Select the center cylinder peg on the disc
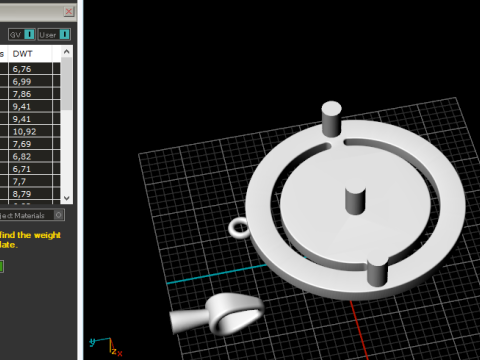Screen dimensions: 480x360 click(x=355, y=200)
